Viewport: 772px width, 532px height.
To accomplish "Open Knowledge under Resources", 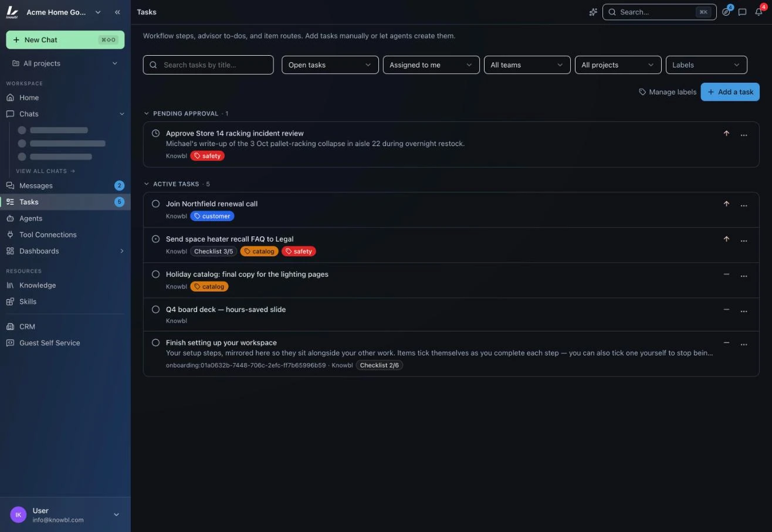I will 65,285.
